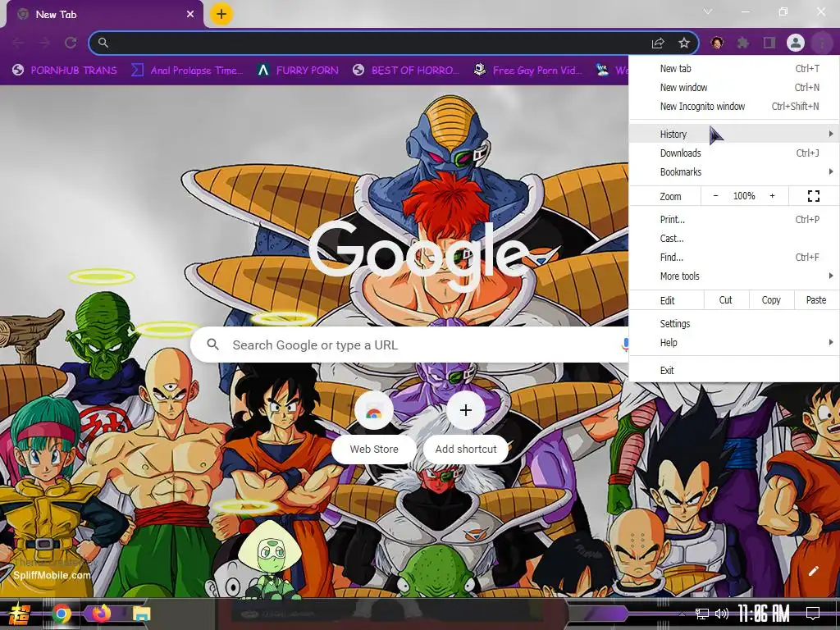Expand the Help submenu
Viewport: 840px width, 630px height.
pyautogui.click(x=734, y=343)
